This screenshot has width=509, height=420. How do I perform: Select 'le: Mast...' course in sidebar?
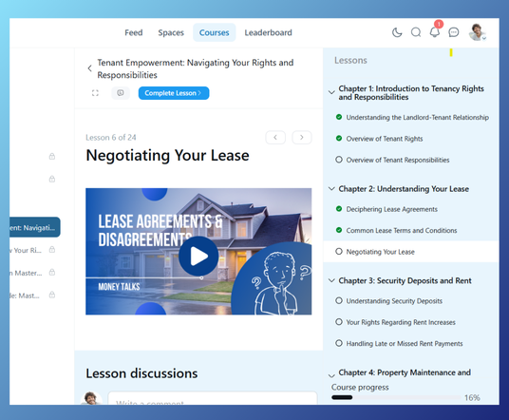click(25, 296)
